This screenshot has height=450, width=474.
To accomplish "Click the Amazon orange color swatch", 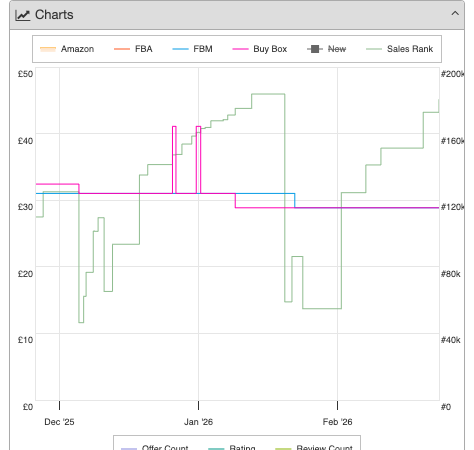I will 48,49.
